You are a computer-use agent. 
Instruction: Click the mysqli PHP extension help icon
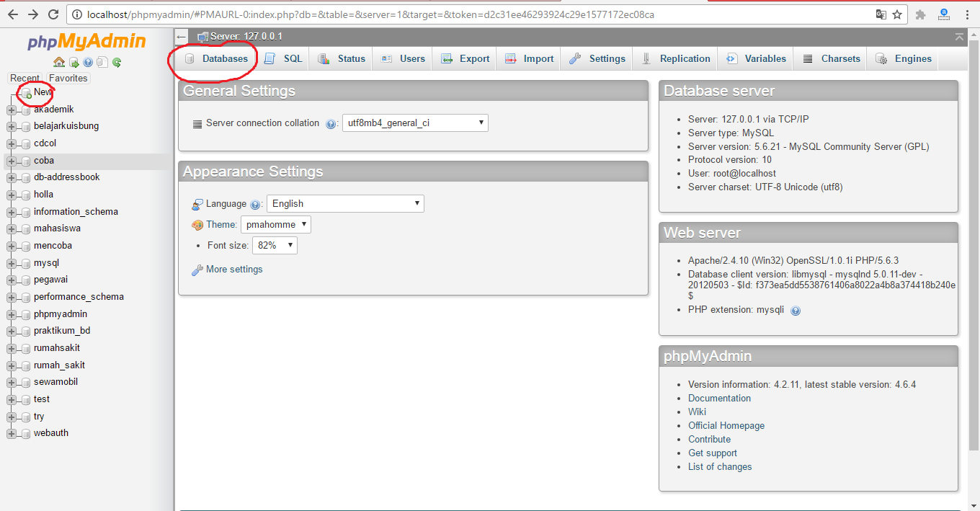tap(796, 311)
